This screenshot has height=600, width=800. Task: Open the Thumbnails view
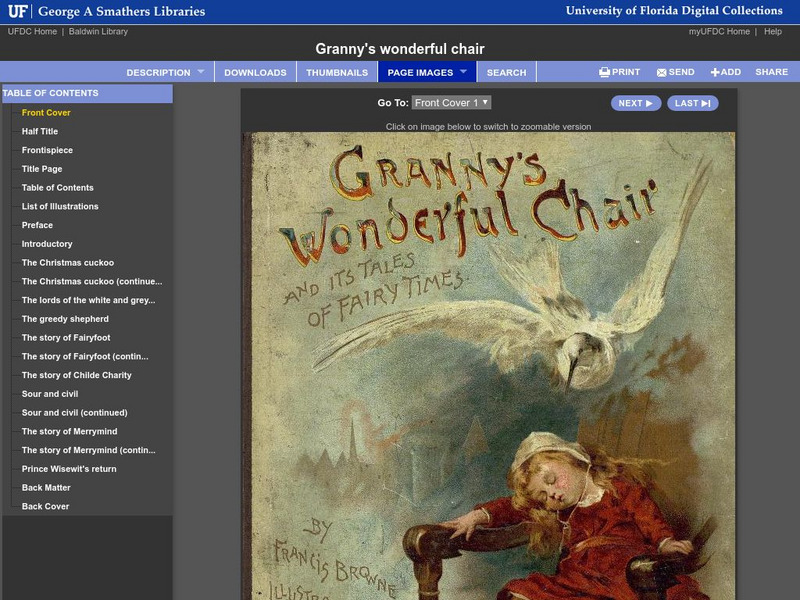click(338, 72)
